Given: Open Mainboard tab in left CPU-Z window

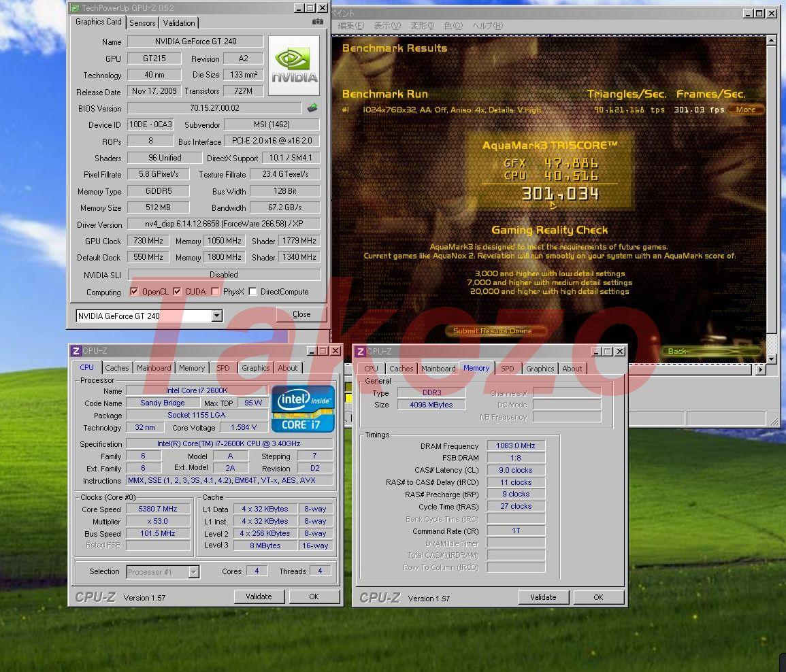Looking at the screenshot, I should [x=154, y=368].
